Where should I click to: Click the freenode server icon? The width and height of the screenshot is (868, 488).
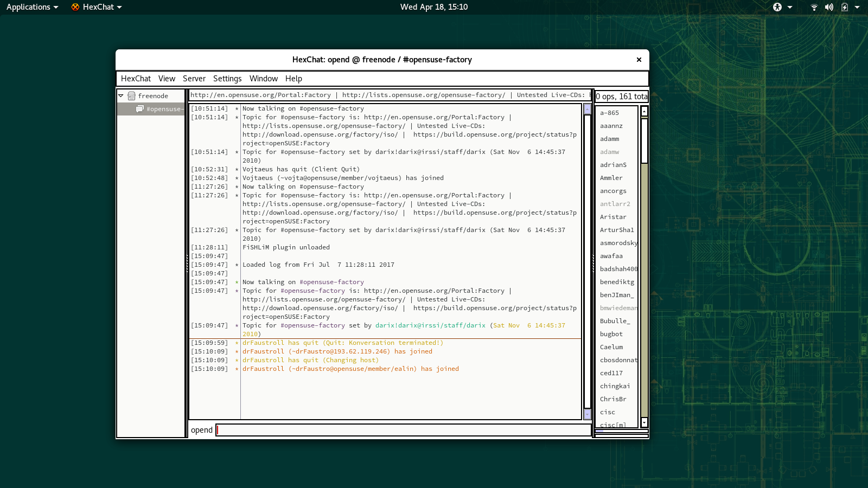tap(131, 96)
